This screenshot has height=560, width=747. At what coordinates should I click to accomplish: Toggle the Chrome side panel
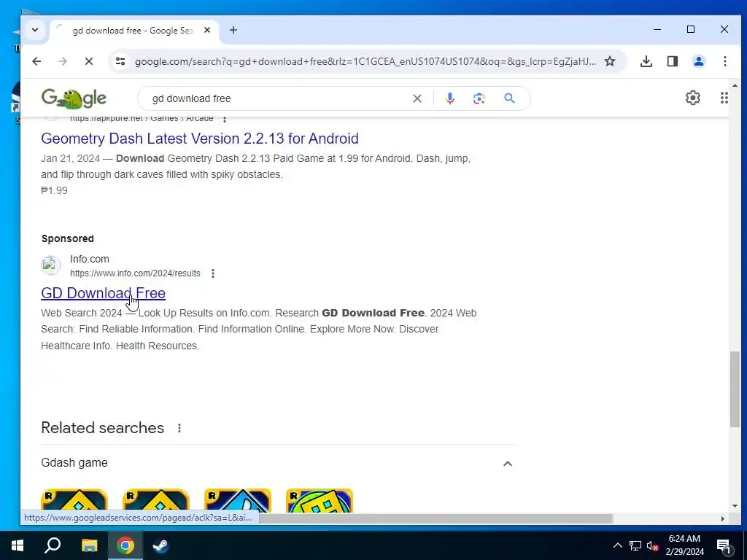coord(672,61)
